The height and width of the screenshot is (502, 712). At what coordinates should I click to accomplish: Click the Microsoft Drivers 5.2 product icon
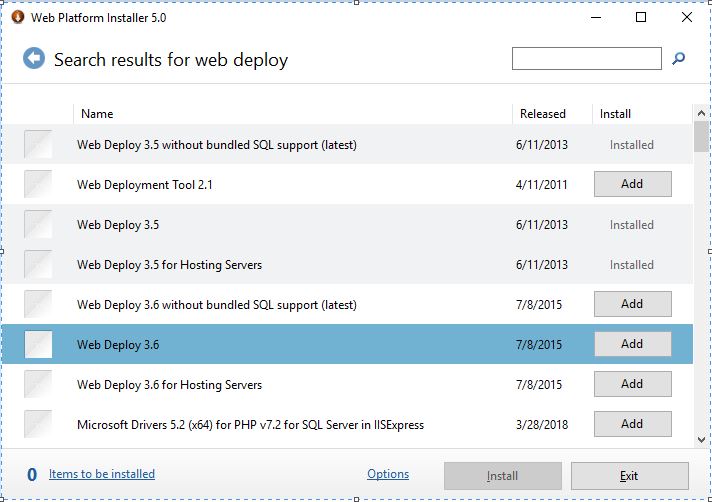point(38,424)
